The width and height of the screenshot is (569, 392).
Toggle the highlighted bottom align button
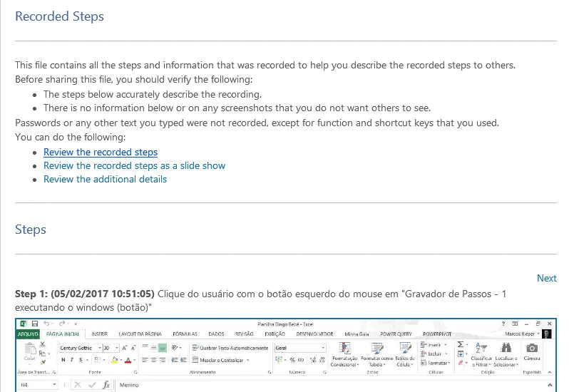coord(163,348)
